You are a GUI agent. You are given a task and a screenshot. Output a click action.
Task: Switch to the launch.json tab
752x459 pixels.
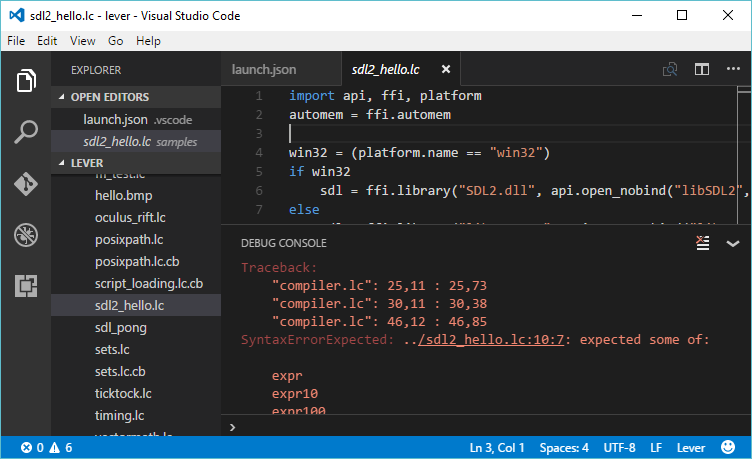(264, 70)
